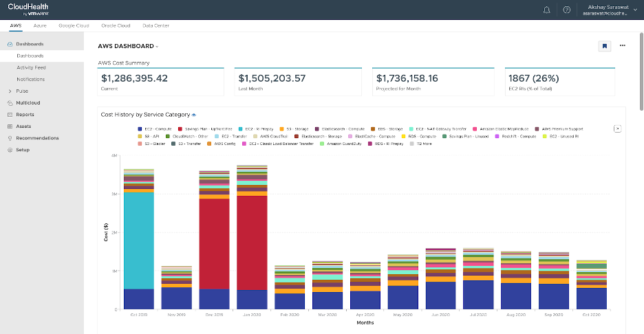
Task: Click the Setup gear icon
Action: click(x=10, y=151)
